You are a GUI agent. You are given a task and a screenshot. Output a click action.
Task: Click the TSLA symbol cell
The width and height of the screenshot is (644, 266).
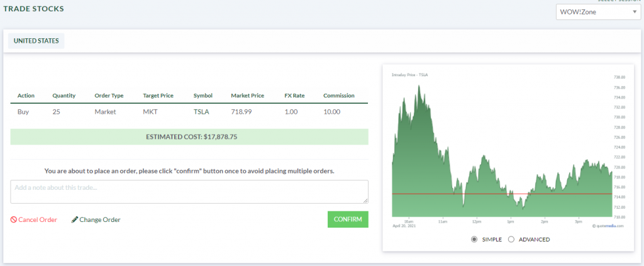point(201,111)
